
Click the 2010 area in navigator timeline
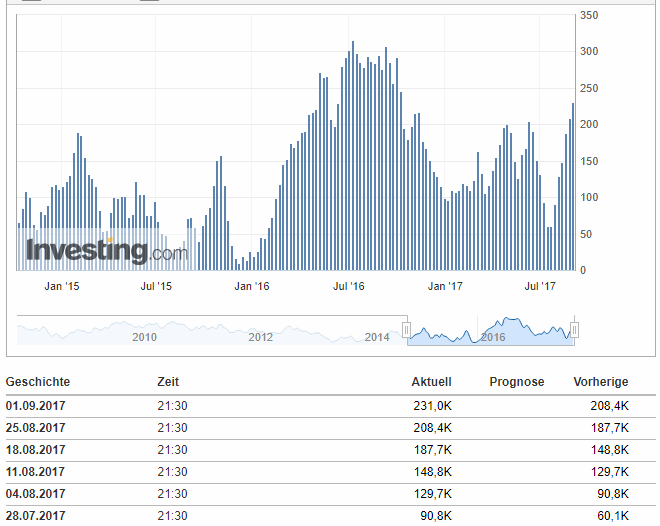tap(145, 337)
